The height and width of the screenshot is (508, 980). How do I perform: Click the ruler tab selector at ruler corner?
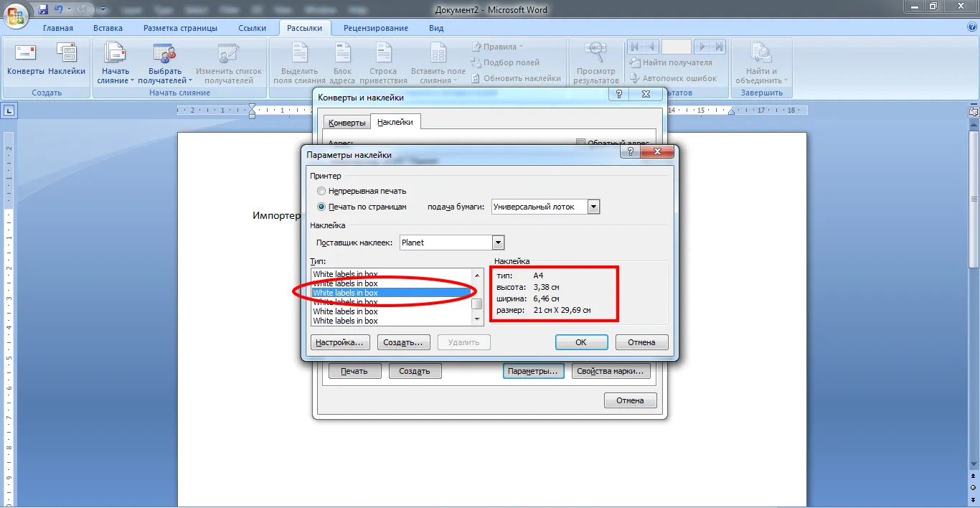[x=9, y=110]
